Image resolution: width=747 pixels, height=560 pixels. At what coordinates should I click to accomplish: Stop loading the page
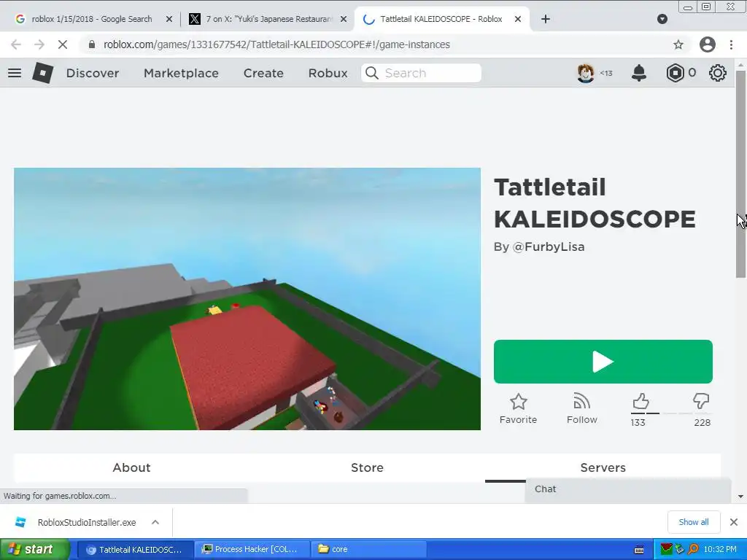pyautogui.click(x=63, y=44)
